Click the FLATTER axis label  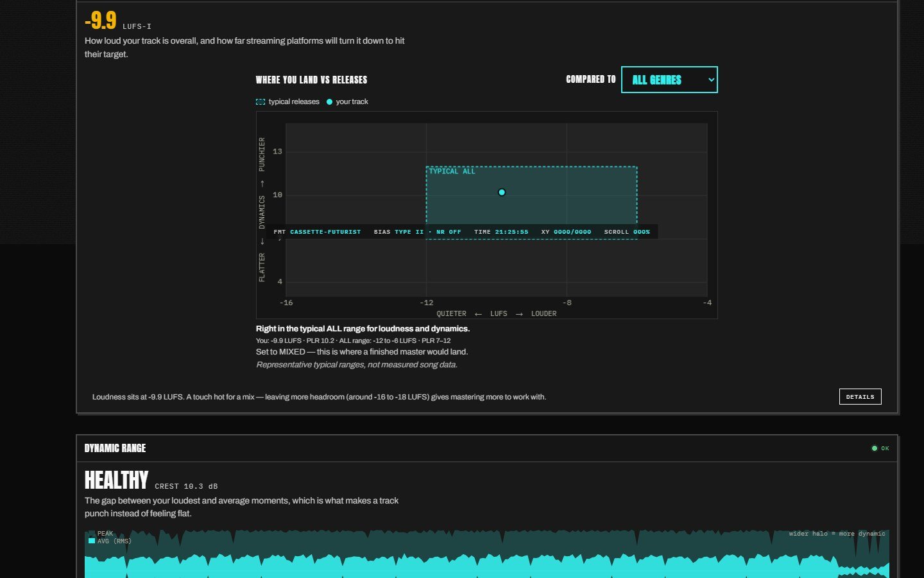click(x=262, y=267)
